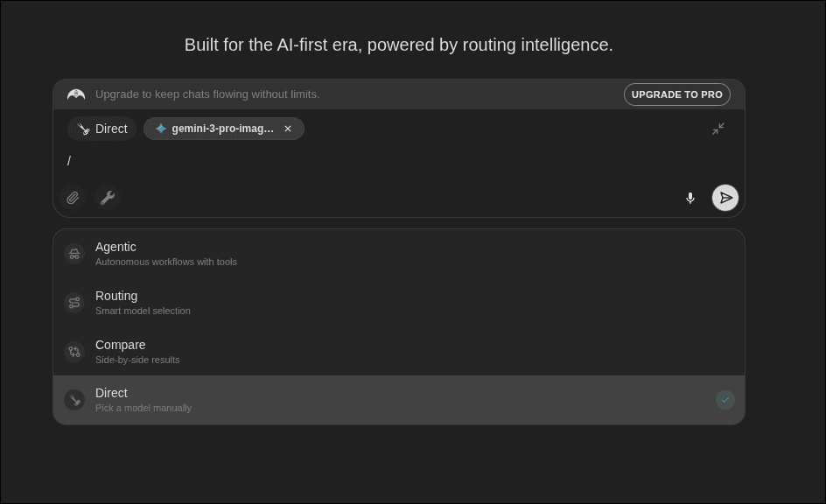Select Agentic autonomous workflows option

tap(165, 254)
